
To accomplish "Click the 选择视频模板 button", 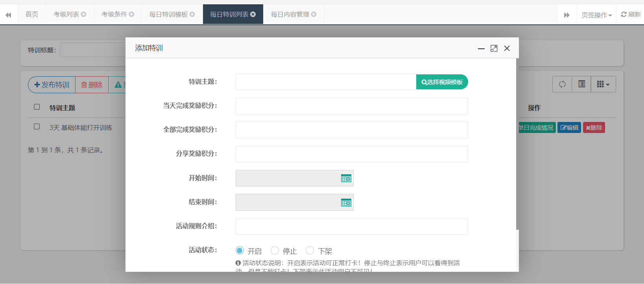I will click(442, 82).
